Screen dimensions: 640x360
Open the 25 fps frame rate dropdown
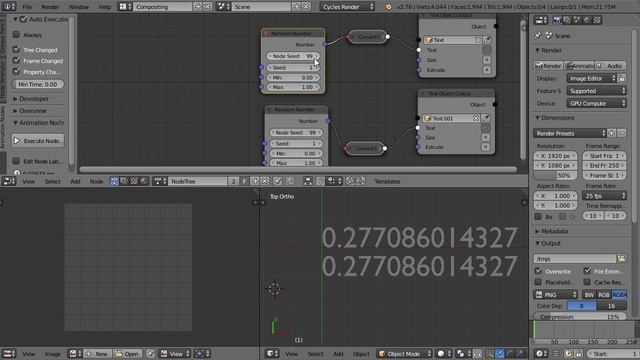[x=604, y=196]
